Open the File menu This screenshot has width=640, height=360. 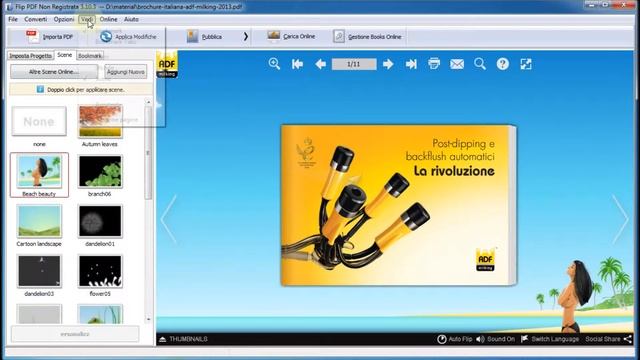point(13,19)
